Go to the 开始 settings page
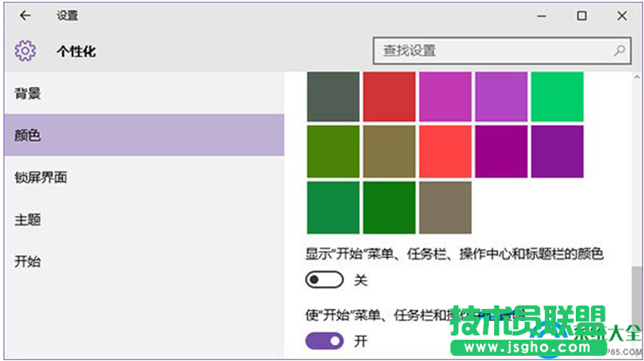 (x=28, y=261)
